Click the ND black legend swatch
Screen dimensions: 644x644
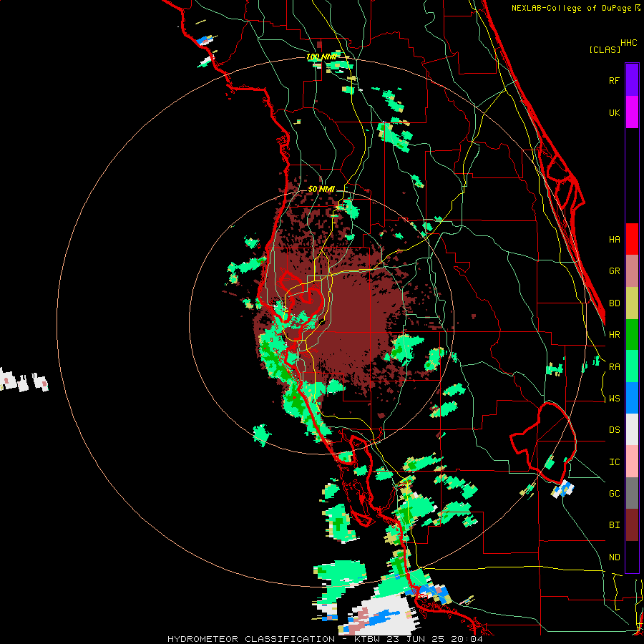[x=632, y=557]
